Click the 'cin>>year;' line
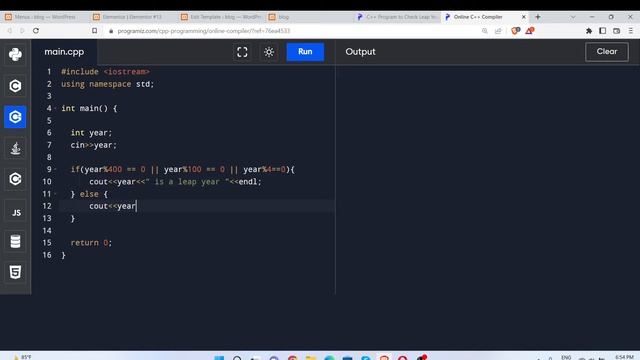640x360 pixels. click(93, 145)
